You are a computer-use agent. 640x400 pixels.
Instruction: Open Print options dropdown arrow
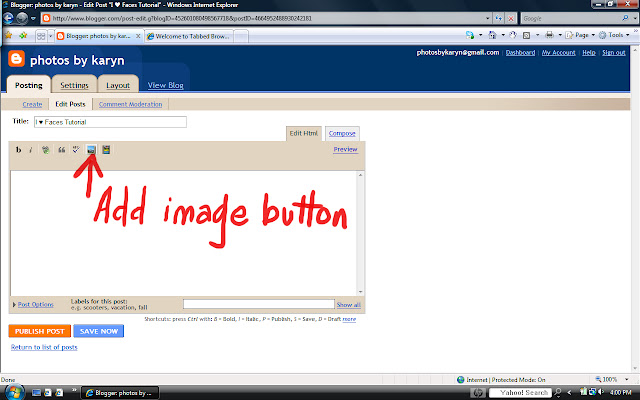[x=560, y=35]
